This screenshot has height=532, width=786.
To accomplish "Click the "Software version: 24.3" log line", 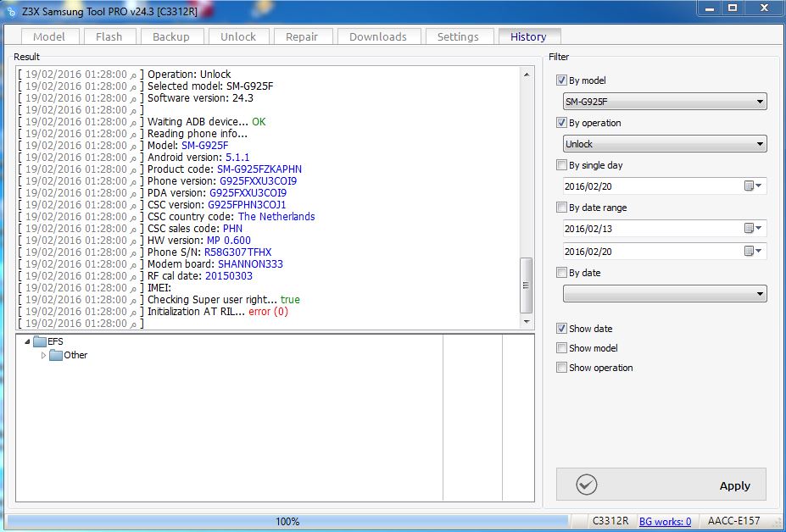I will tap(200, 98).
